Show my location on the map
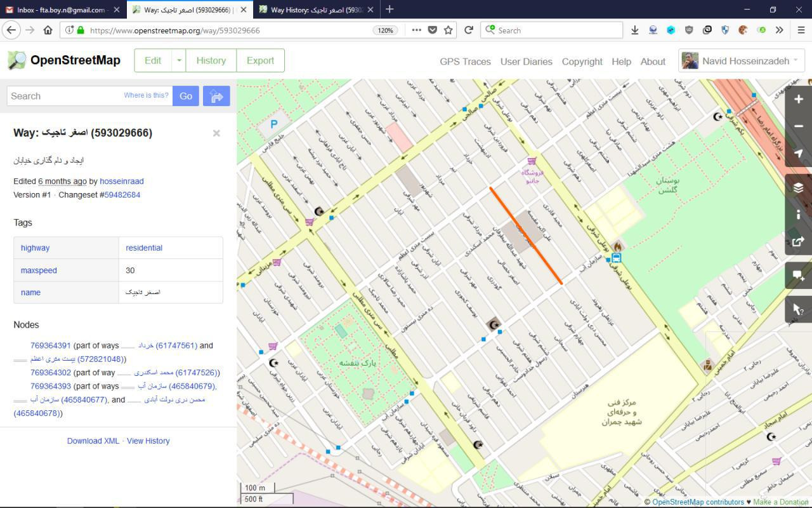 [799, 153]
